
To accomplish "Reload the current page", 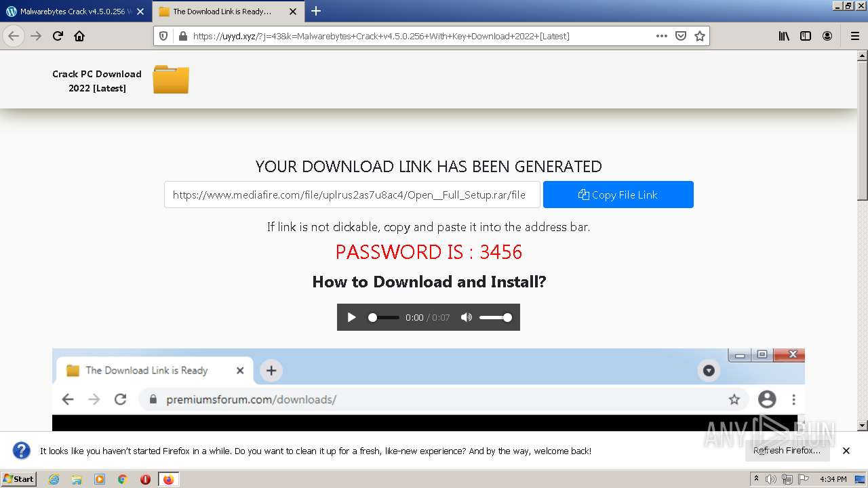I will (58, 36).
